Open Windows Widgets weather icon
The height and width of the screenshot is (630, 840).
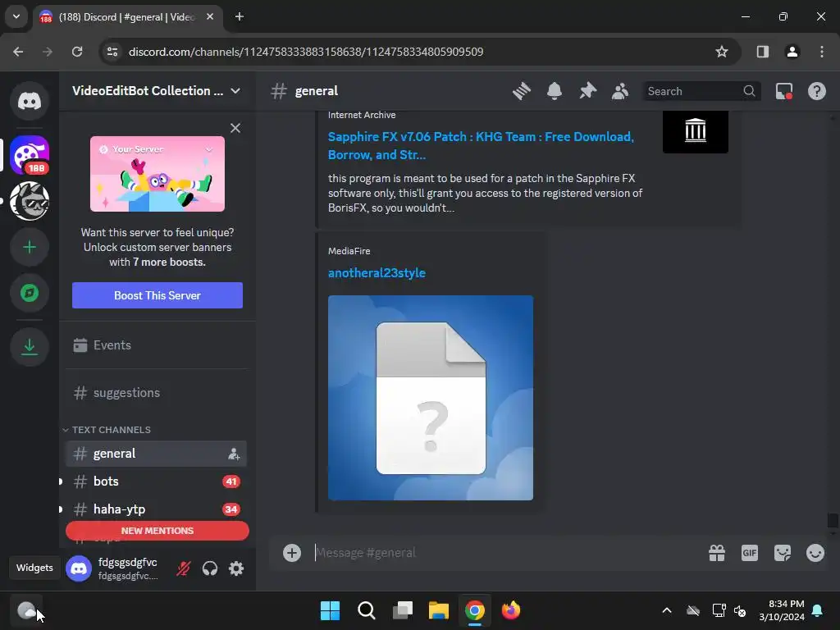coord(25,610)
